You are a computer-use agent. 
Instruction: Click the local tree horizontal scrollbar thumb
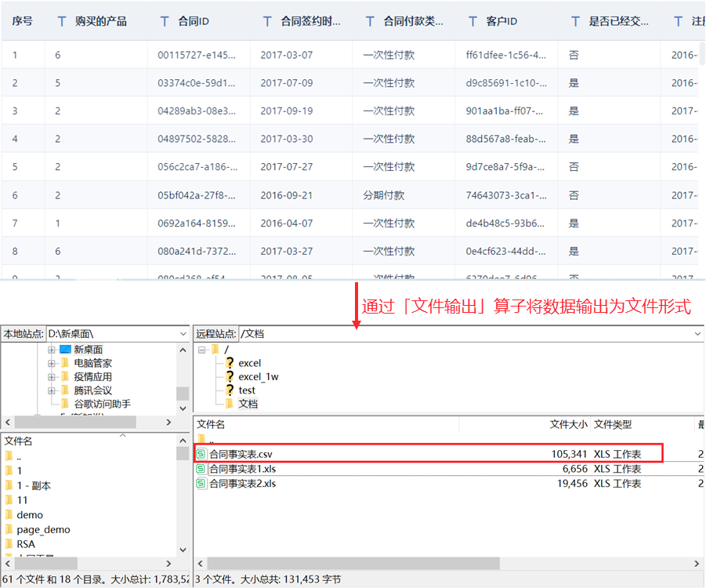(75, 422)
